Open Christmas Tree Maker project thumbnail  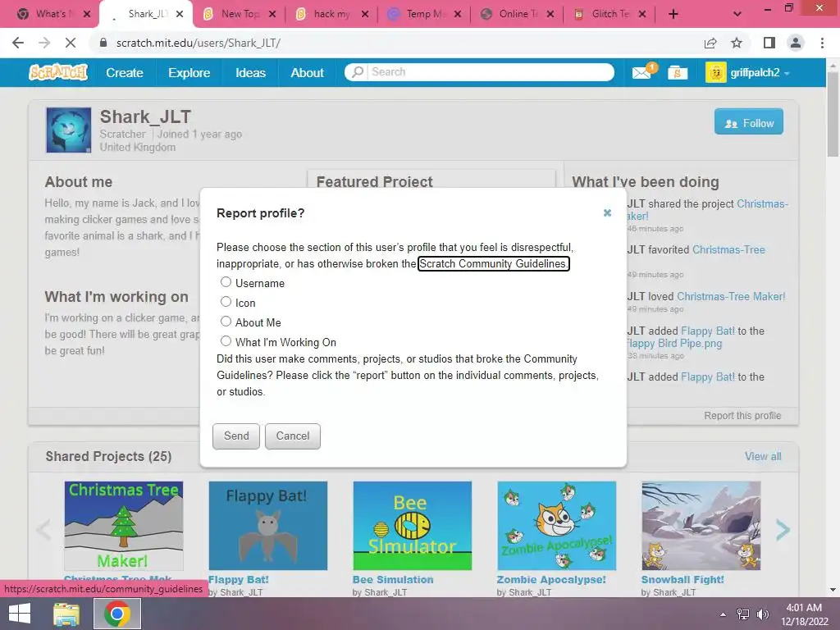click(x=124, y=526)
